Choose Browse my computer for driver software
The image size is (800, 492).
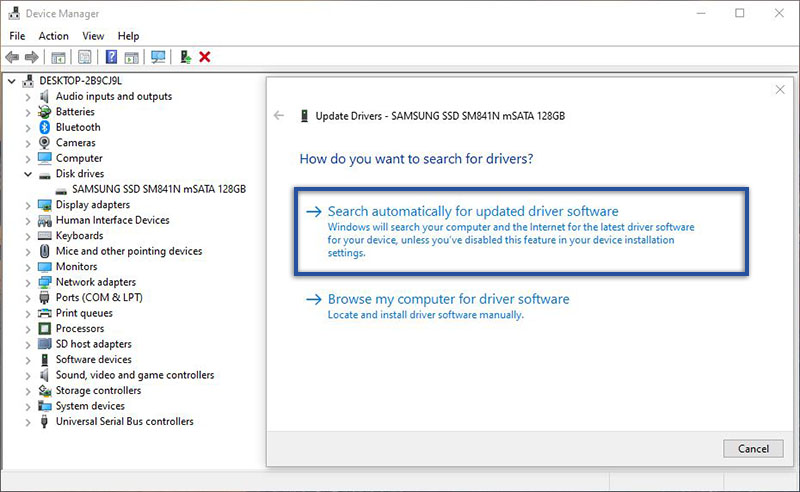448,299
